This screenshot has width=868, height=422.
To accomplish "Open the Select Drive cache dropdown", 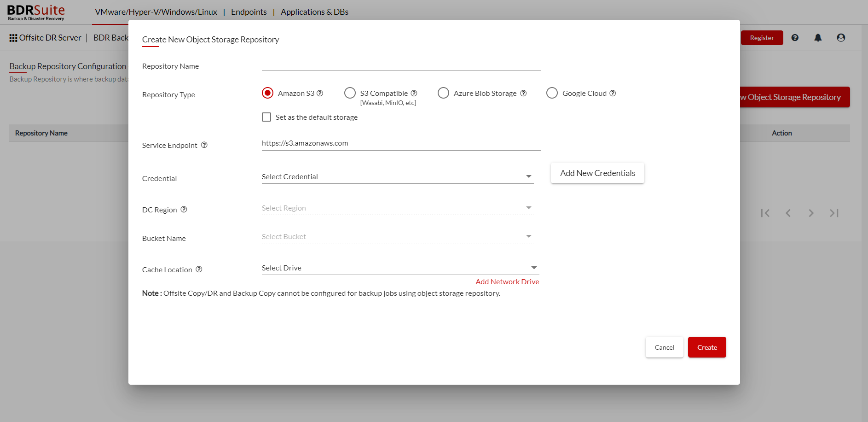I will click(400, 268).
